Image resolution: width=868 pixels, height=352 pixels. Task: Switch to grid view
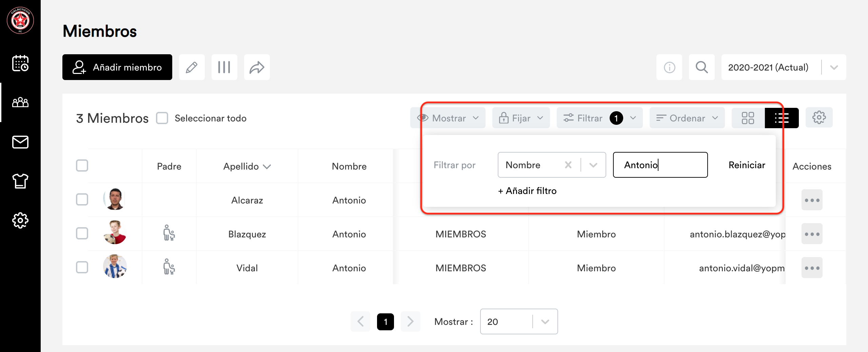click(748, 118)
